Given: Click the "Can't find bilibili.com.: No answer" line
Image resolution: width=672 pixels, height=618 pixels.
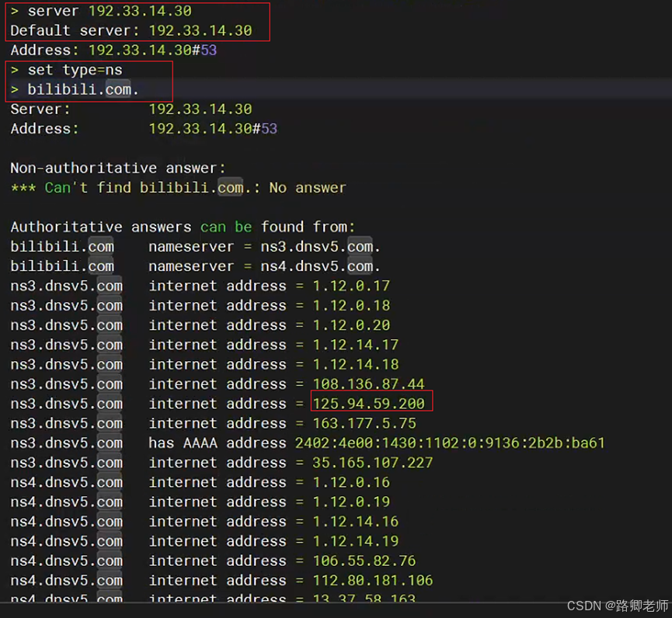Looking at the screenshot, I should point(178,188).
